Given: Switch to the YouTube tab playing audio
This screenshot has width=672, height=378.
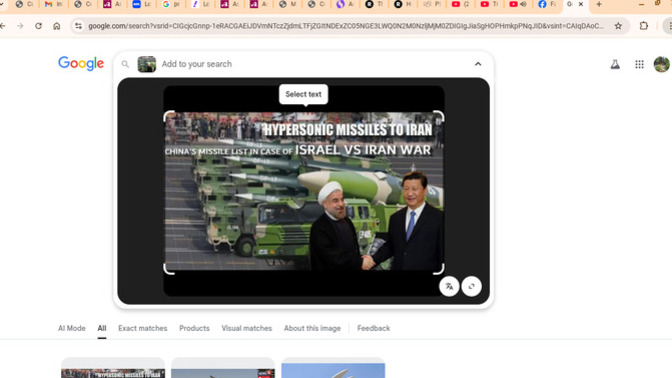Looking at the screenshot, I should pyautogui.click(x=518, y=4).
